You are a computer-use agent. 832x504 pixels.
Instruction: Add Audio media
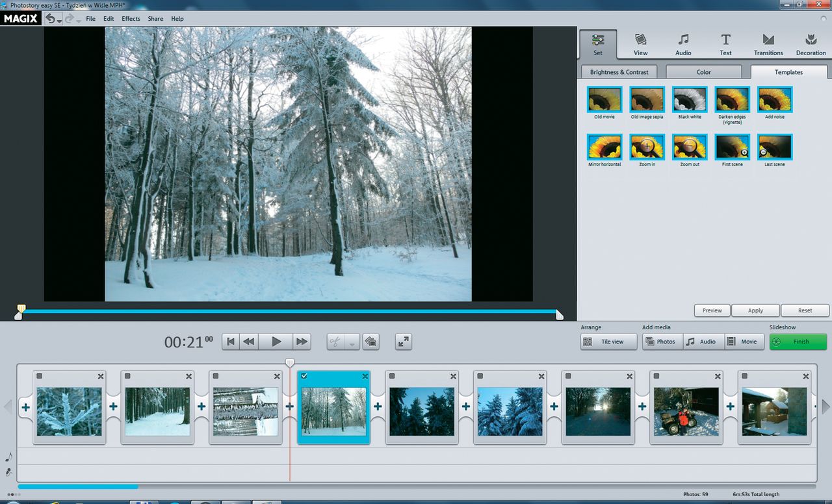tap(703, 342)
